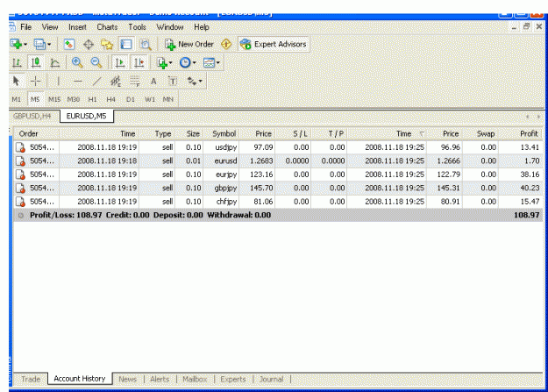
Task: Select the M15 timeframe
Action: (x=54, y=99)
